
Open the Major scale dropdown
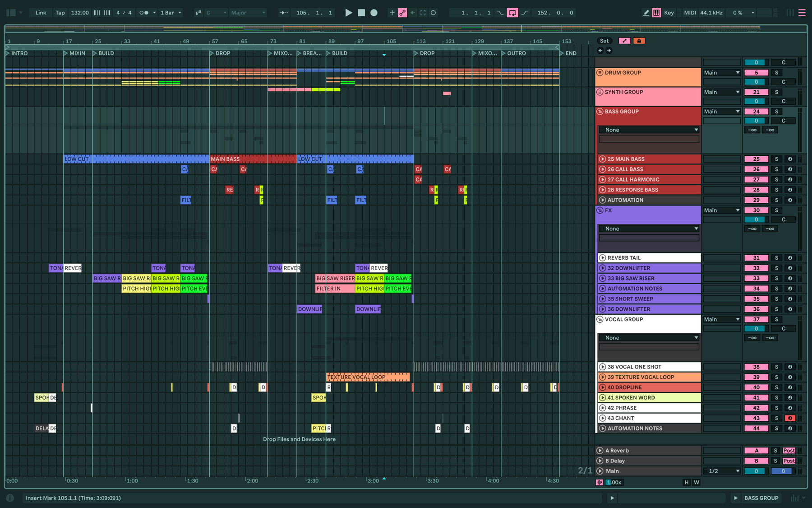248,13
